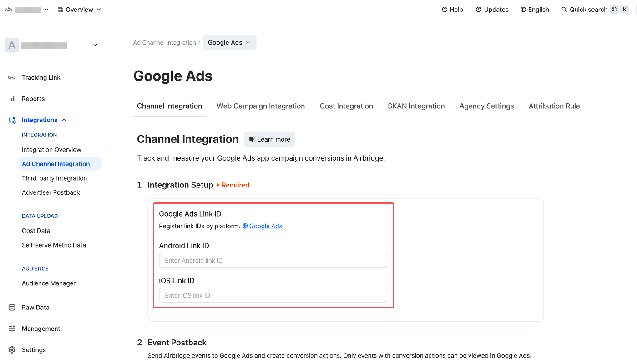Click the globe icon beside Google Ads link
The width and height of the screenshot is (637, 364).
[245, 226]
